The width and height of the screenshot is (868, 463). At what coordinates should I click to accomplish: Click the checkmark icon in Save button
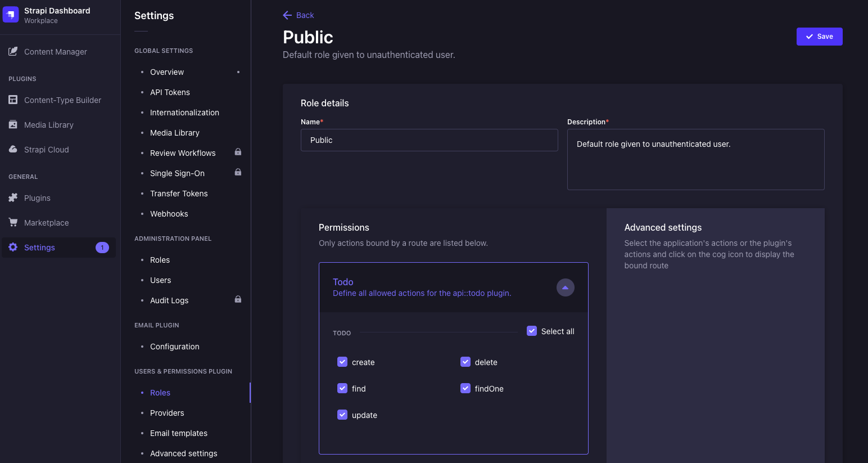tap(810, 37)
